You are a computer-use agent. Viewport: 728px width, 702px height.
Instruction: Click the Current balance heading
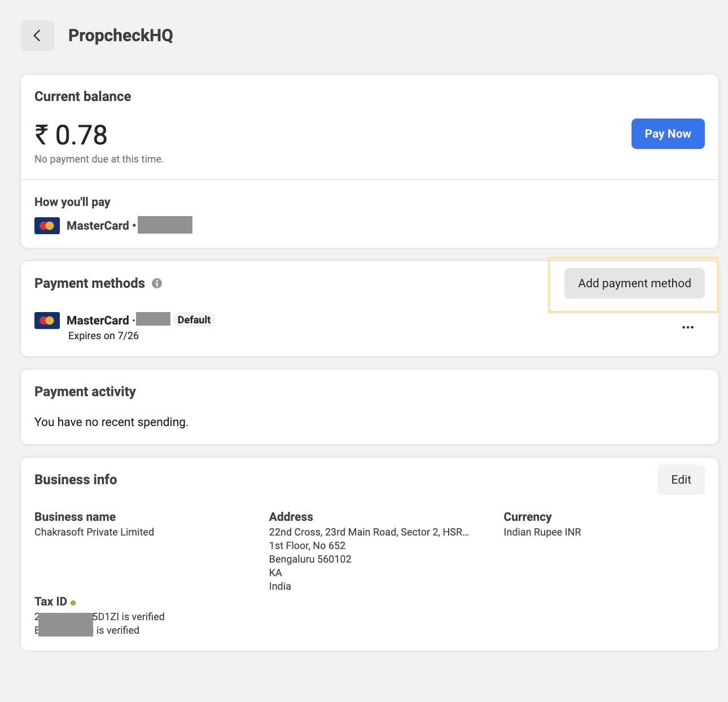83,96
